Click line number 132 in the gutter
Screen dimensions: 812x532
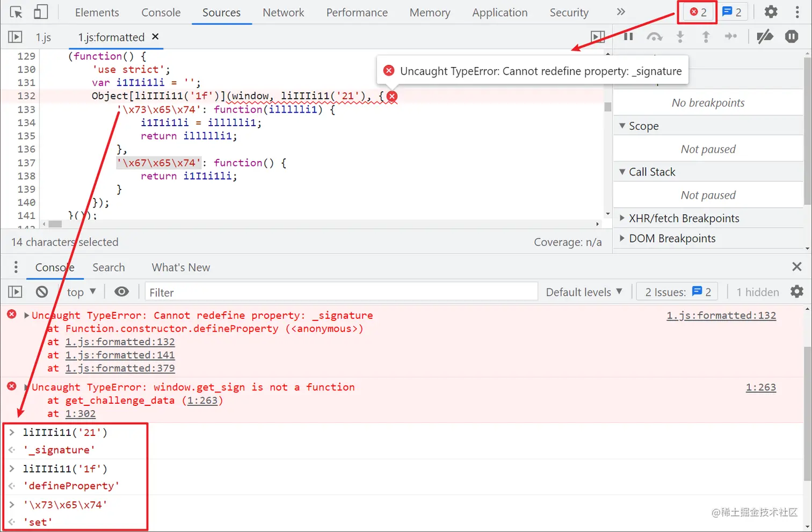(26, 96)
